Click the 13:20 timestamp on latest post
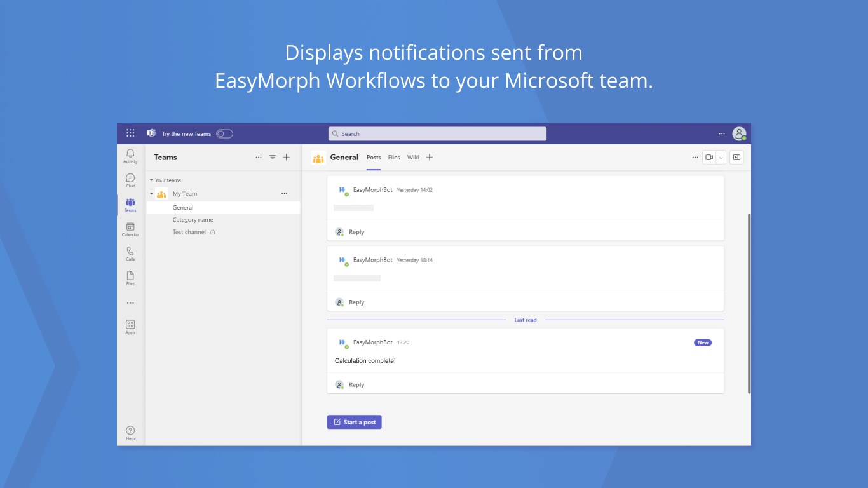The width and height of the screenshot is (868, 488). point(403,342)
